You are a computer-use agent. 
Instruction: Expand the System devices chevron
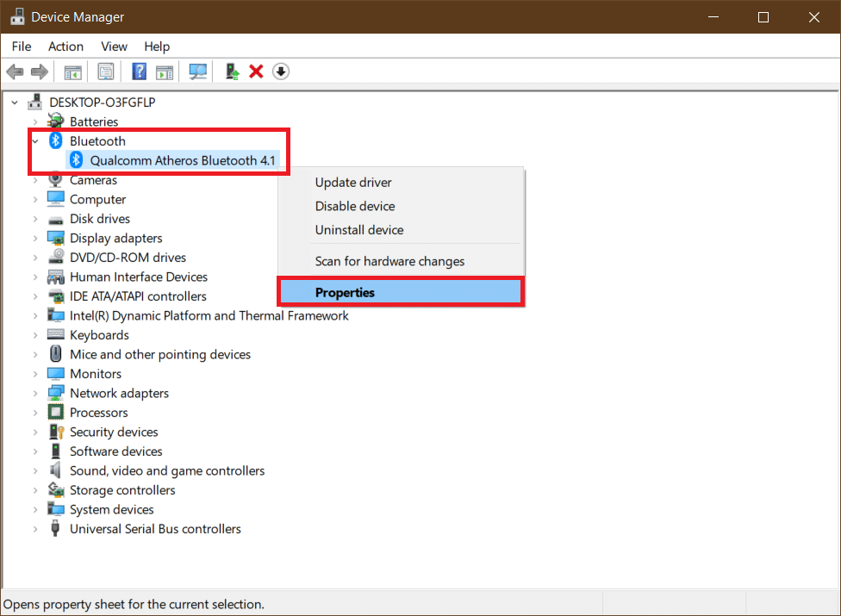click(x=35, y=509)
